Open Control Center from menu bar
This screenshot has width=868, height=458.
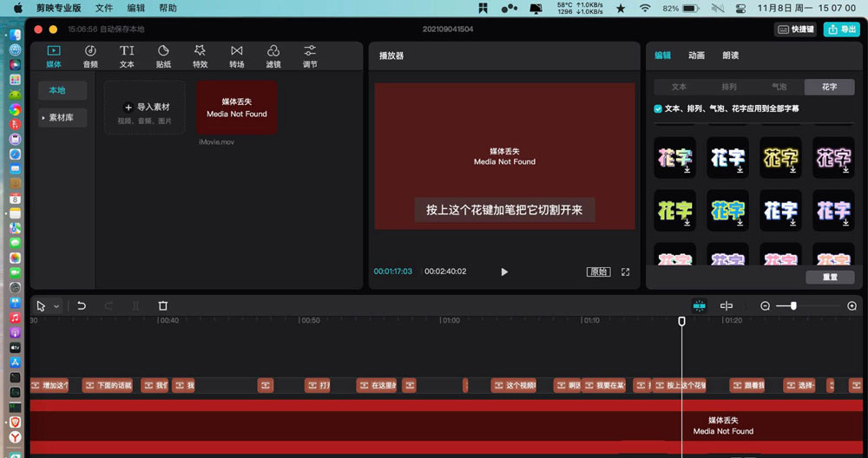tap(740, 9)
